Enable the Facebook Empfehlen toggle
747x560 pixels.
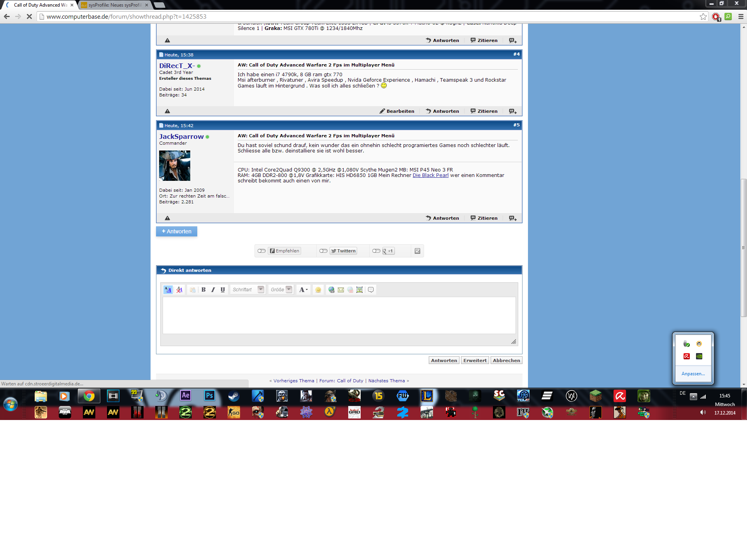click(261, 251)
